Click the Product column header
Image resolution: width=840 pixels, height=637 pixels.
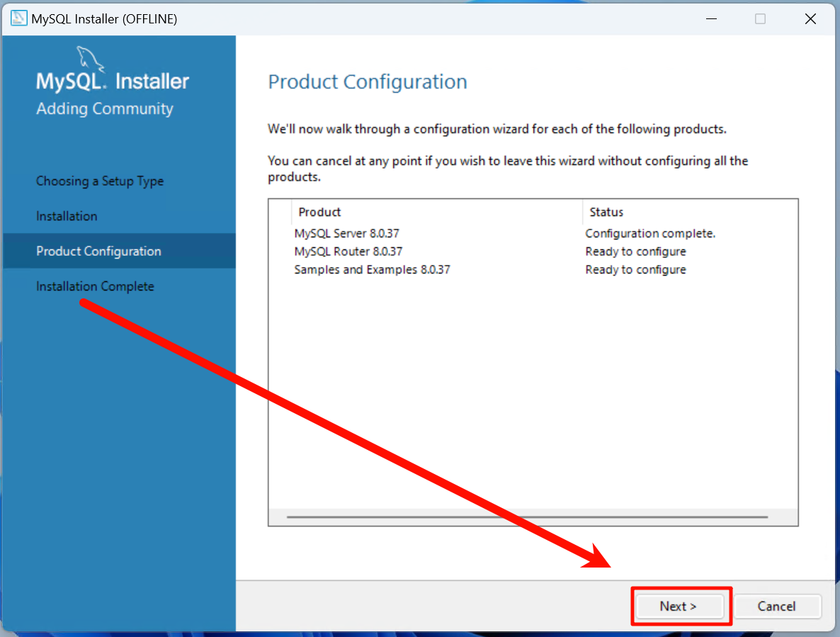coord(436,212)
